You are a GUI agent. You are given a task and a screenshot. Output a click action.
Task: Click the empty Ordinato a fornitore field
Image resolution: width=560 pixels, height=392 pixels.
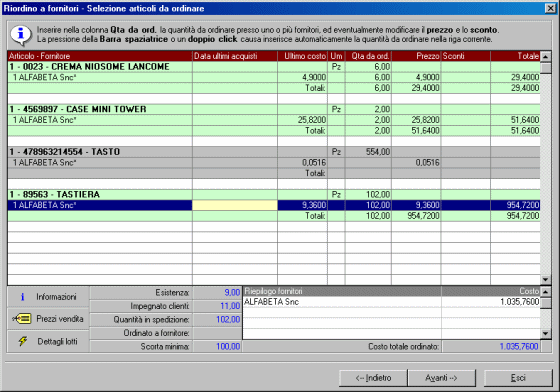tap(218, 333)
